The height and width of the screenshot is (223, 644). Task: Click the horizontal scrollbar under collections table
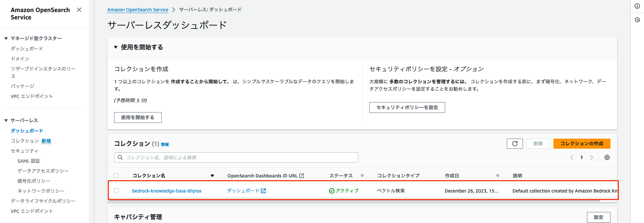pyautogui.click(x=354, y=200)
